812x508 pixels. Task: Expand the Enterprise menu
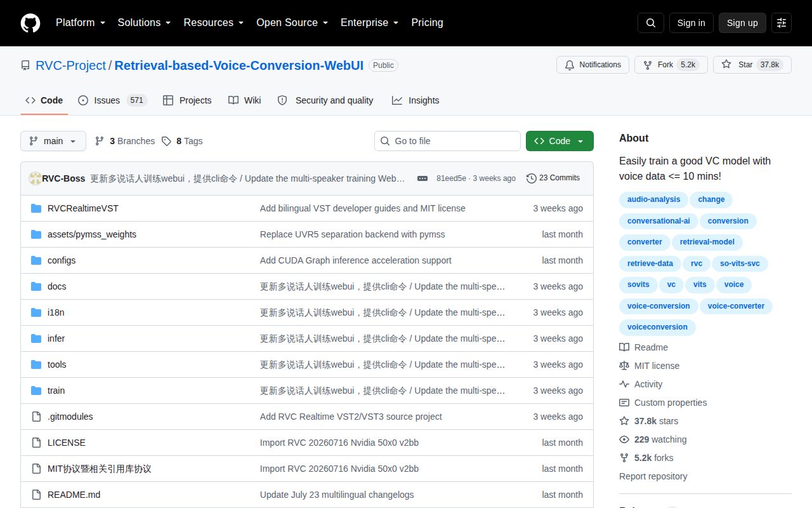(x=369, y=22)
